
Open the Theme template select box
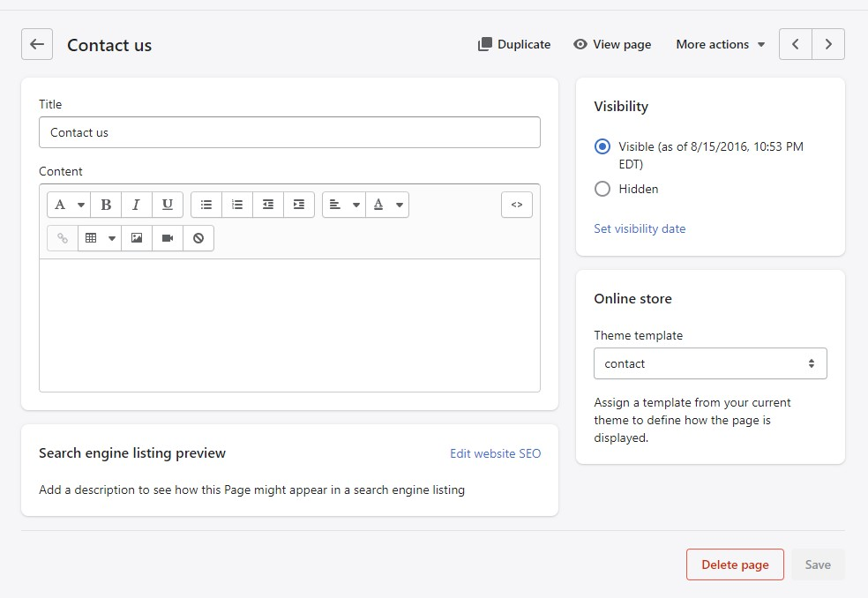point(710,363)
